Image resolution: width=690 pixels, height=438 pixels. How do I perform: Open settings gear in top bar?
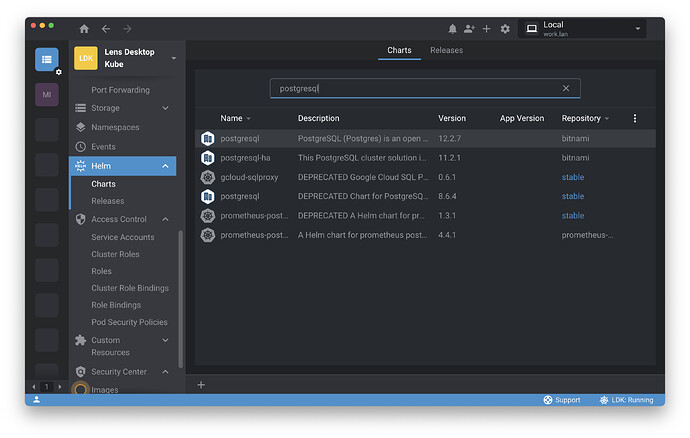click(505, 29)
